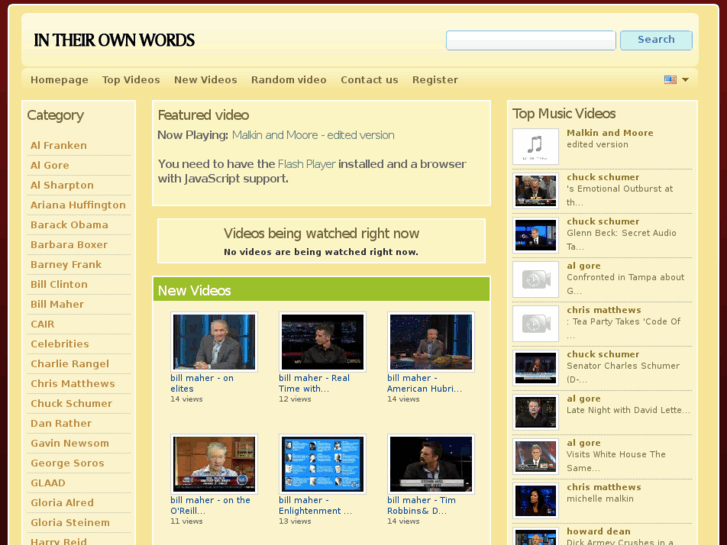Open the bill maher - Tim Robbins thumbnail
727x545 pixels.
pos(431,464)
